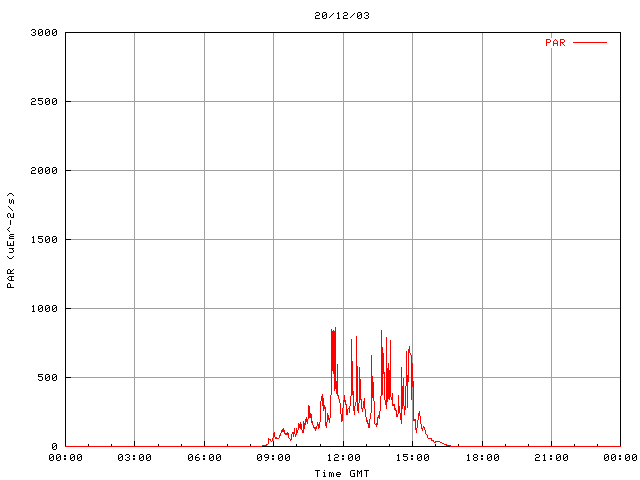Screen dimensions: 640x480
Task: Click the highest PAR peak before 12:00
Action: [x=335, y=328]
